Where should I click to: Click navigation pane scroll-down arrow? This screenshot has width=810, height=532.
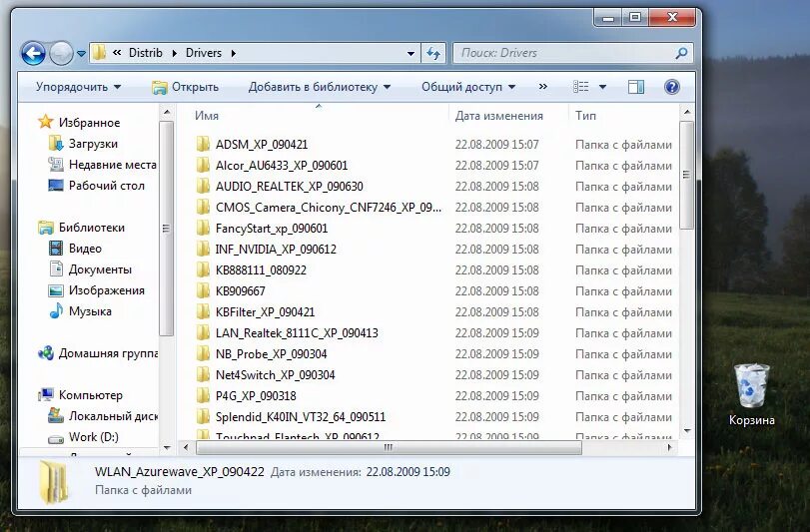(x=167, y=448)
